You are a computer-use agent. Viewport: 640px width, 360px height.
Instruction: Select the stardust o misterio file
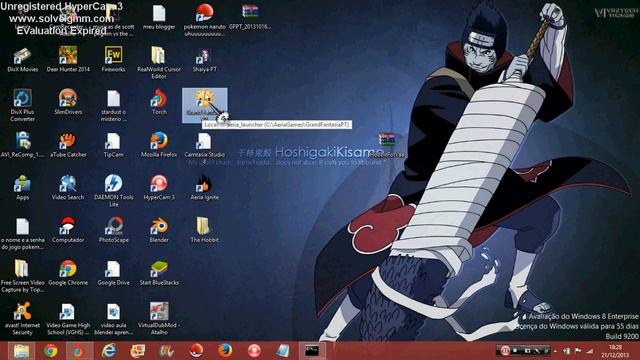[x=113, y=106]
